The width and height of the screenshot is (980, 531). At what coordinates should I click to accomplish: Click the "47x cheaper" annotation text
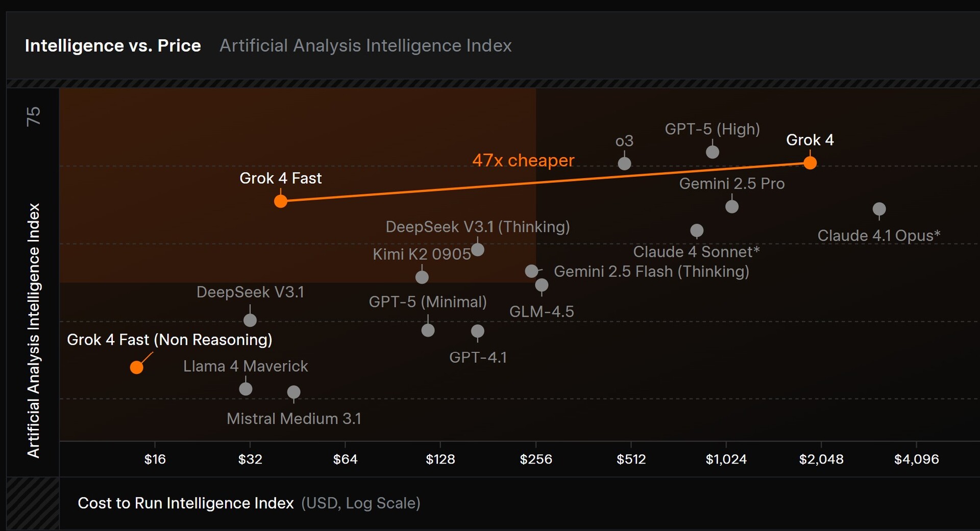523,160
